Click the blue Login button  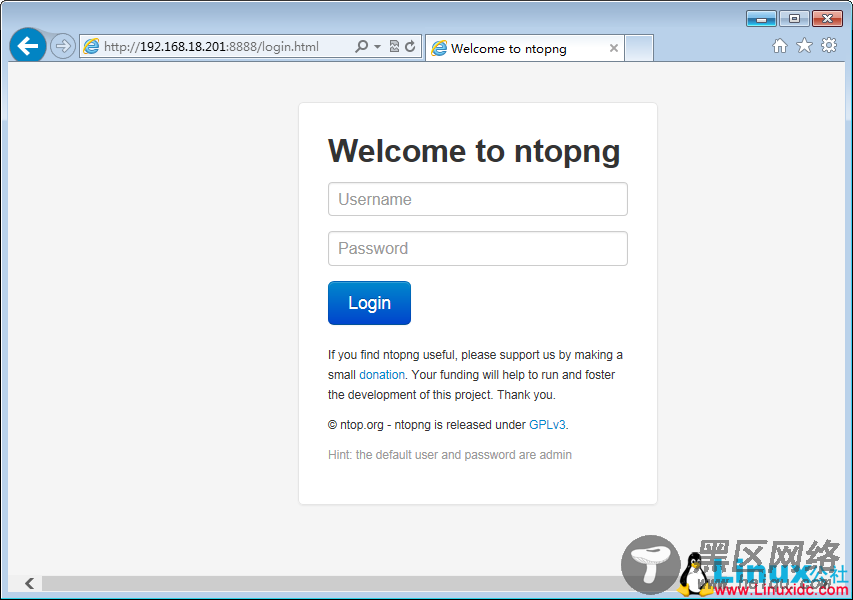coord(369,303)
